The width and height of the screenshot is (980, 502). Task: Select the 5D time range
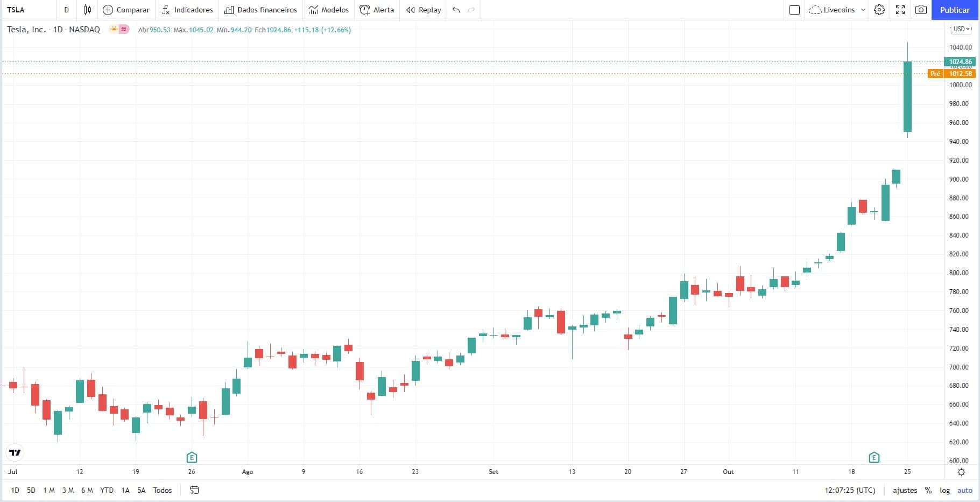(31, 490)
